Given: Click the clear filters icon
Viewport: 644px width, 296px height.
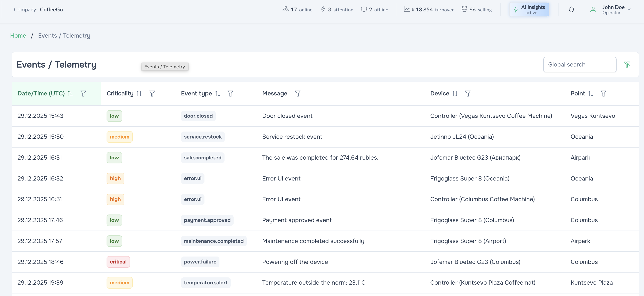Looking at the screenshot, I should pyautogui.click(x=627, y=65).
